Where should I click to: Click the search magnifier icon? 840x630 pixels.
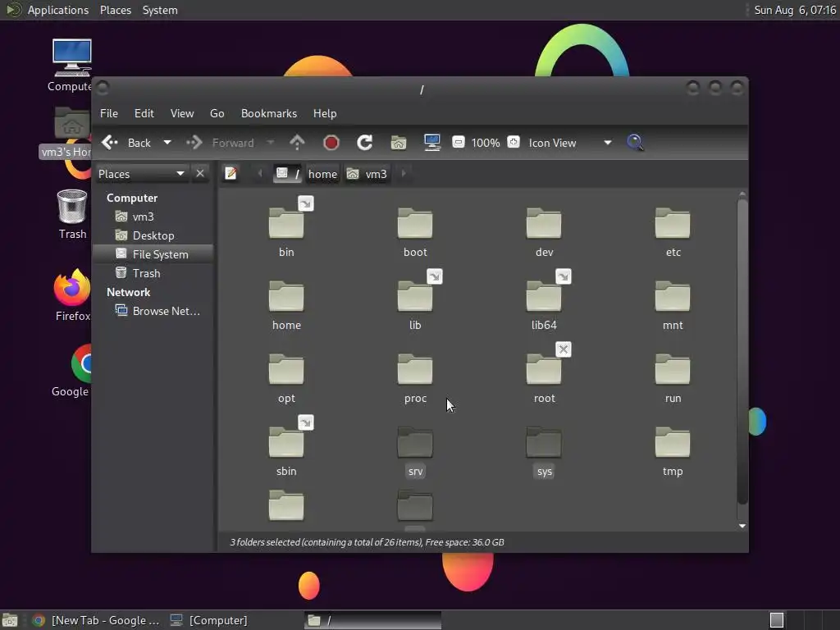coord(636,143)
